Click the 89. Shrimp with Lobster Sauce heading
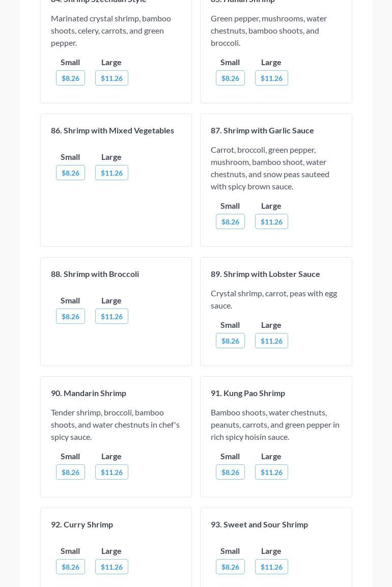 (265, 274)
